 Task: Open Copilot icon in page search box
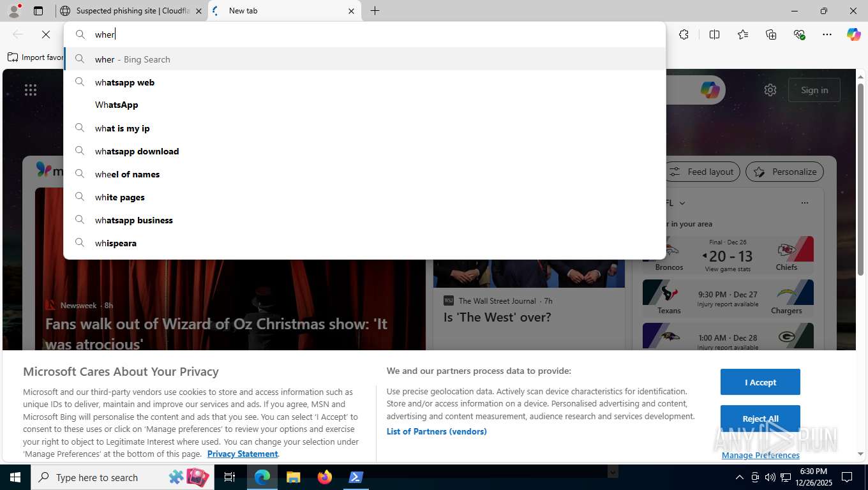(x=710, y=90)
